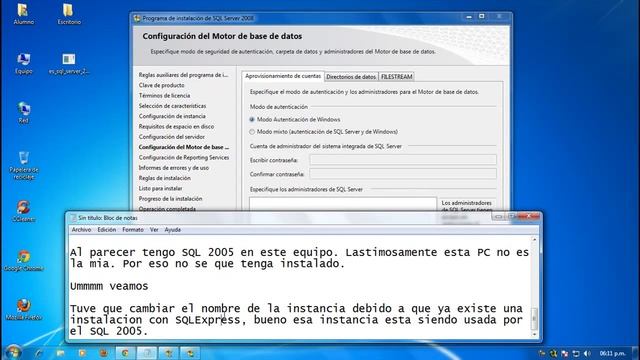Image resolution: width=640 pixels, height=360 pixels.
Task: Launch the Google Chrome desktop shortcut
Action: pos(23,260)
